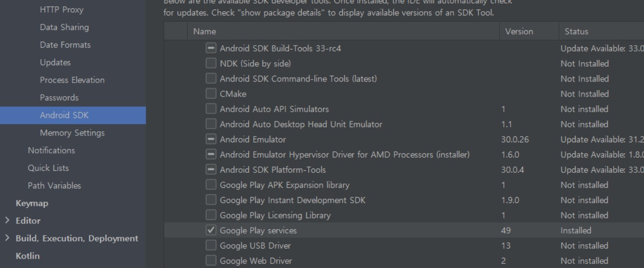The height and width of the screenshot is (268, 644).
Task: Click Platform-Tools version 30.0.4
Action: coord(513,170)
